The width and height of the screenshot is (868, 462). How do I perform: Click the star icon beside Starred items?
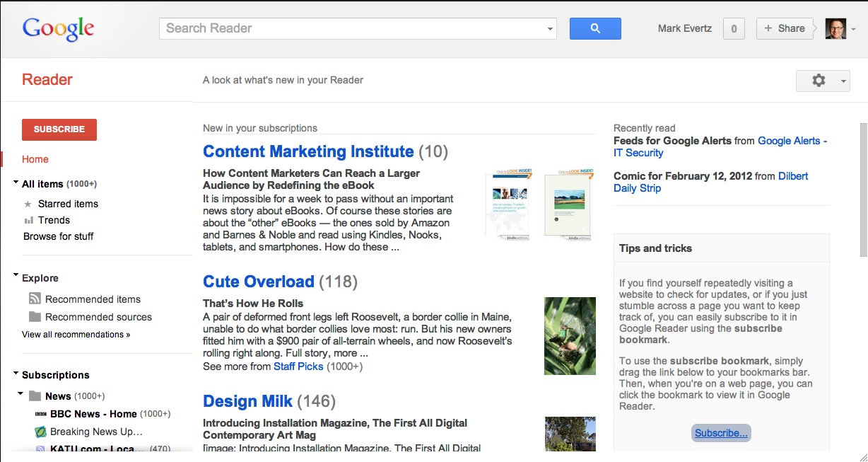click(28, 204)
